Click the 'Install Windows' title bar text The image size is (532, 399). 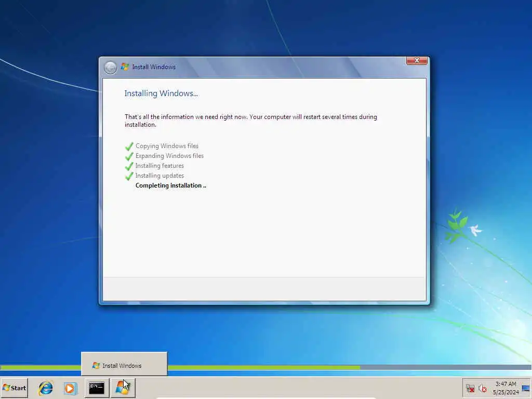pos(154,67)
